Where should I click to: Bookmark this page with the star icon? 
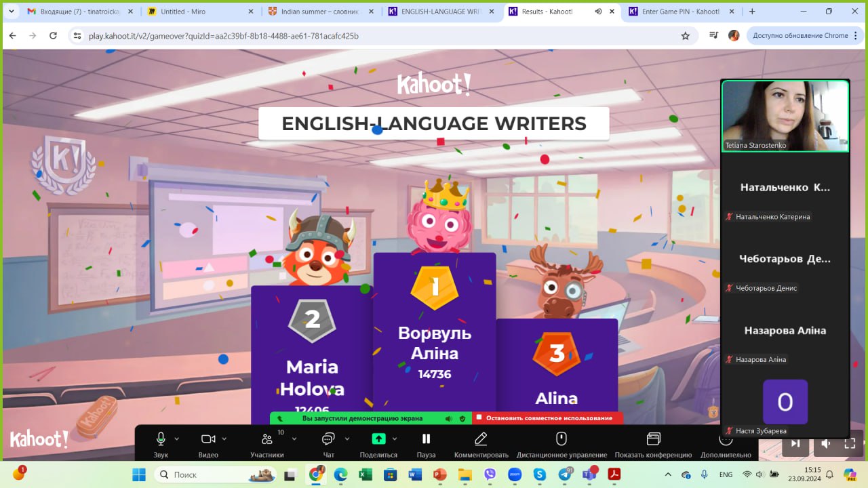tap(685, 36)
